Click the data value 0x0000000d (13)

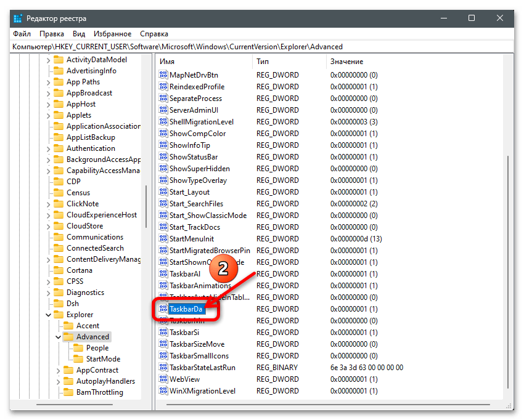click(356, 238)
